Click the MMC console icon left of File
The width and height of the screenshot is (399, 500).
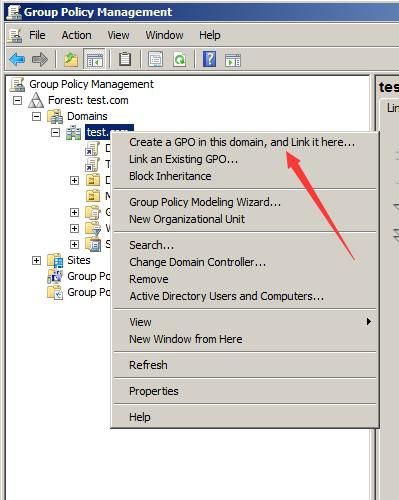tap(15, 35)
